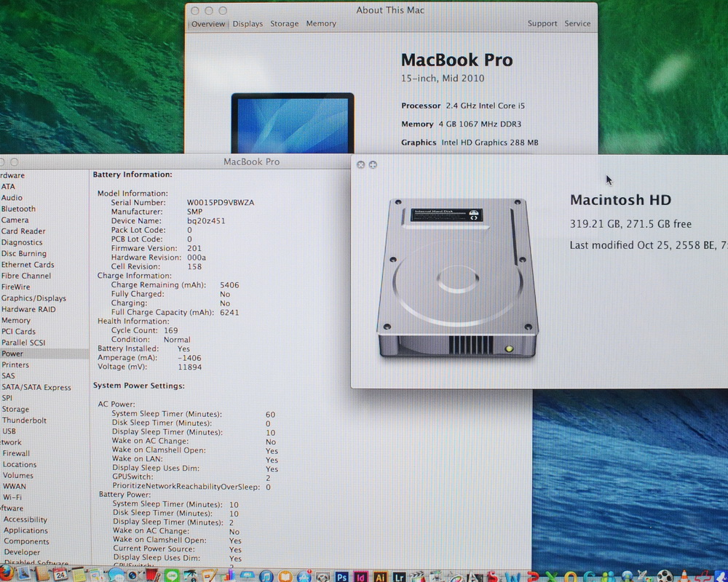Click the Macintosh HD drive image
Screen dimensions: 728x582
tap(458, 277)
